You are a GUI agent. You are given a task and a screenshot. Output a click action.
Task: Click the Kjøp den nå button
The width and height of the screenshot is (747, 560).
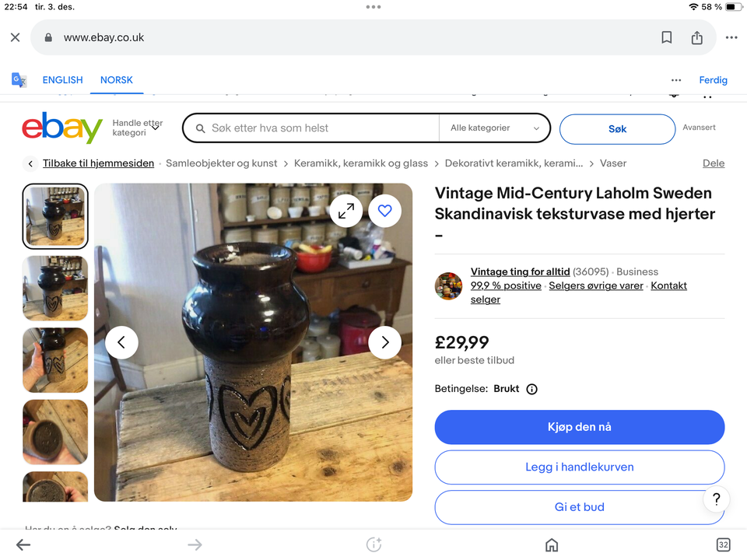click(x=579, y=427)
